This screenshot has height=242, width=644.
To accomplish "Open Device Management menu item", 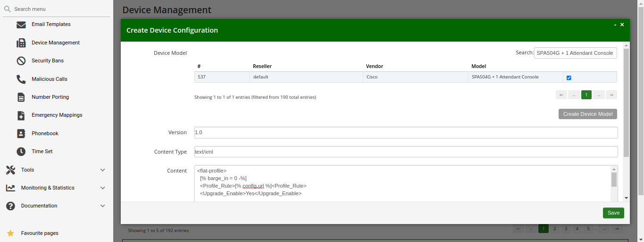I will point(56,43).
